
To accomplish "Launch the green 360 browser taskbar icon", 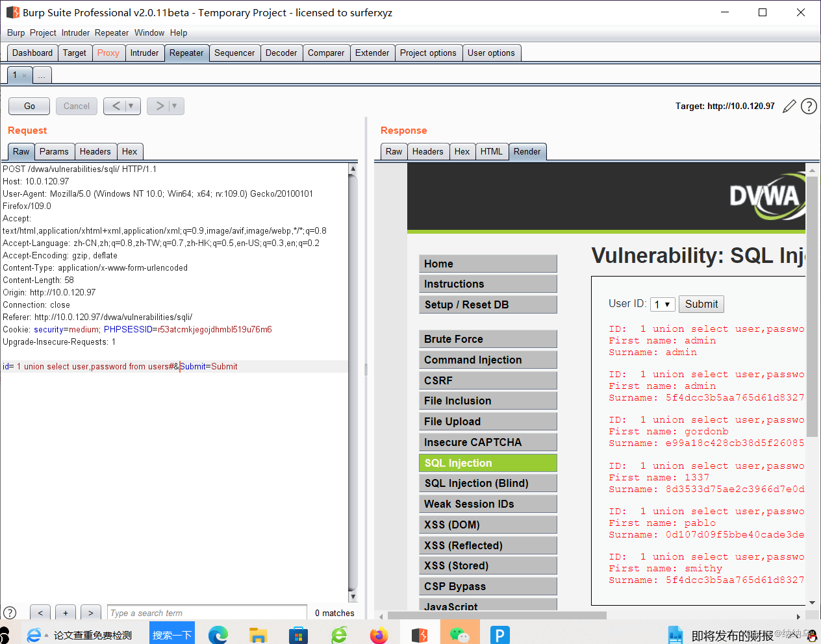I will tap(339, 634).
